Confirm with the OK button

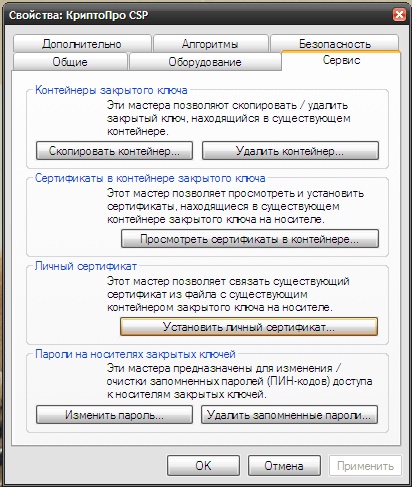pyautogui.click(x=203, y=465)
